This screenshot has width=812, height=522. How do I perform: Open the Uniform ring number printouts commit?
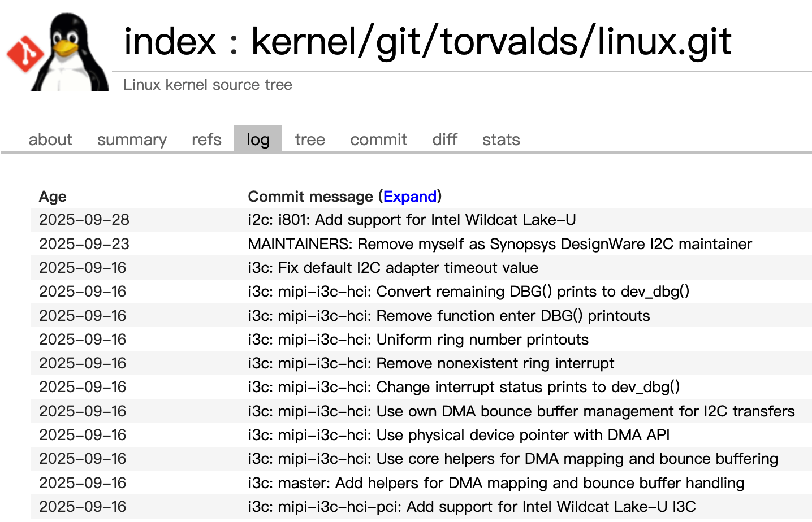(418, 340)
